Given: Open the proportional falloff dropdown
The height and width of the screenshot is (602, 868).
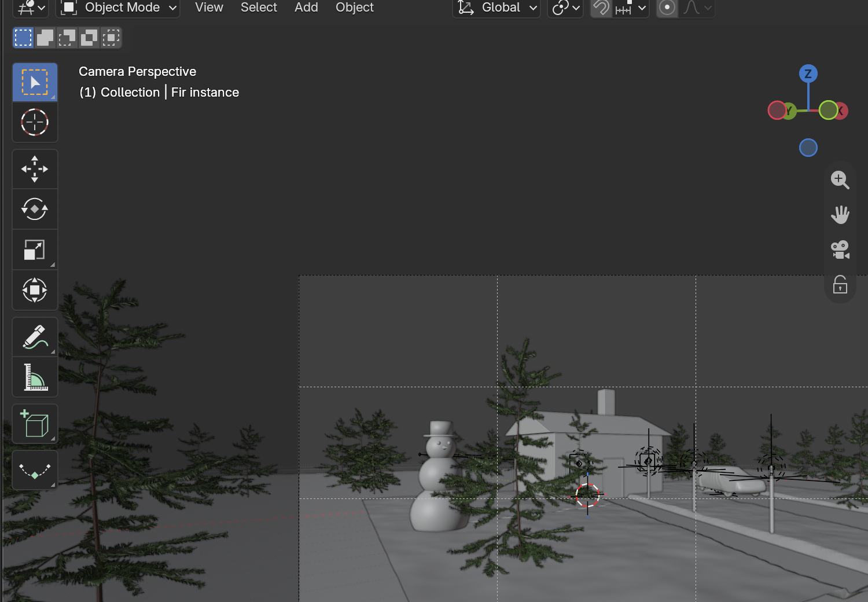Looking at the screenshot, I should pyautogui.click(x=697, y=8).
